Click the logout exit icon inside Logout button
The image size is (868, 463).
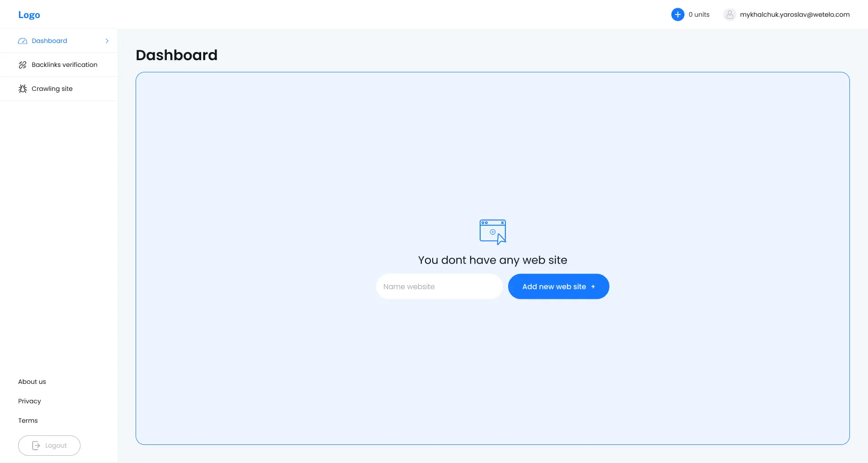pos(37,445)
